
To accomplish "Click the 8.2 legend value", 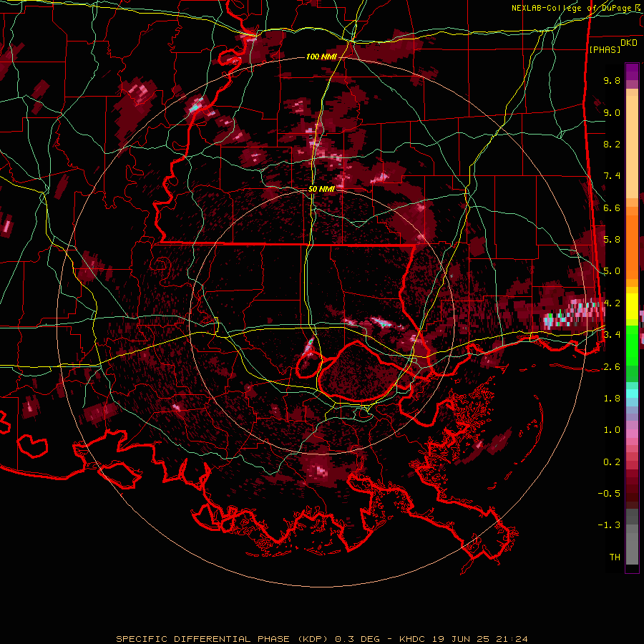I will pos(612,144).
